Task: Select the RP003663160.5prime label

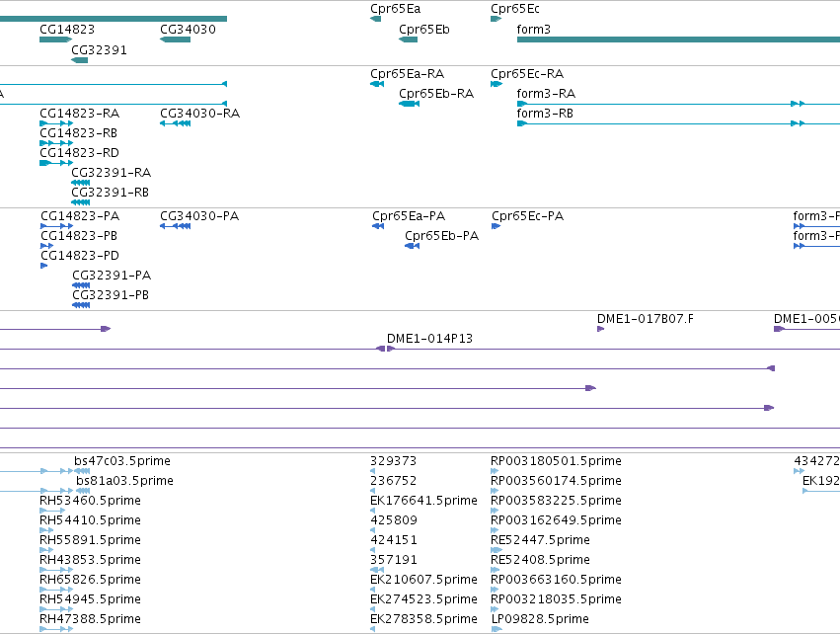Action: (556, 580)
